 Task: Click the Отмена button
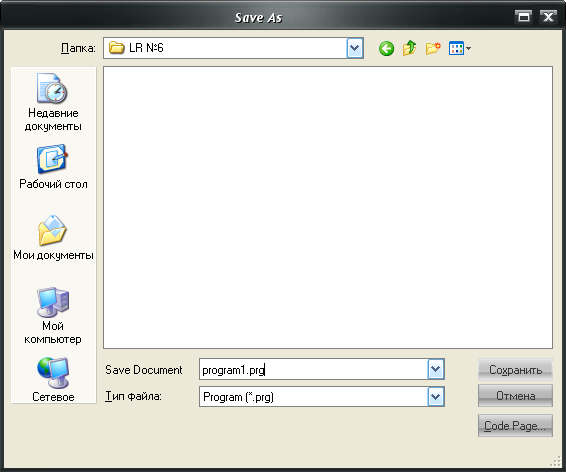coord(515,396)
